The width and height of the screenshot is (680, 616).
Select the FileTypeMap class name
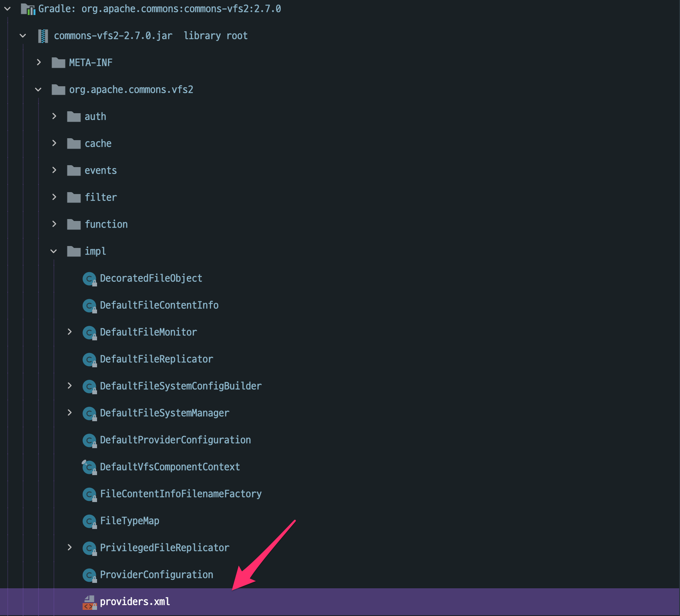click(x=129, y=521)
